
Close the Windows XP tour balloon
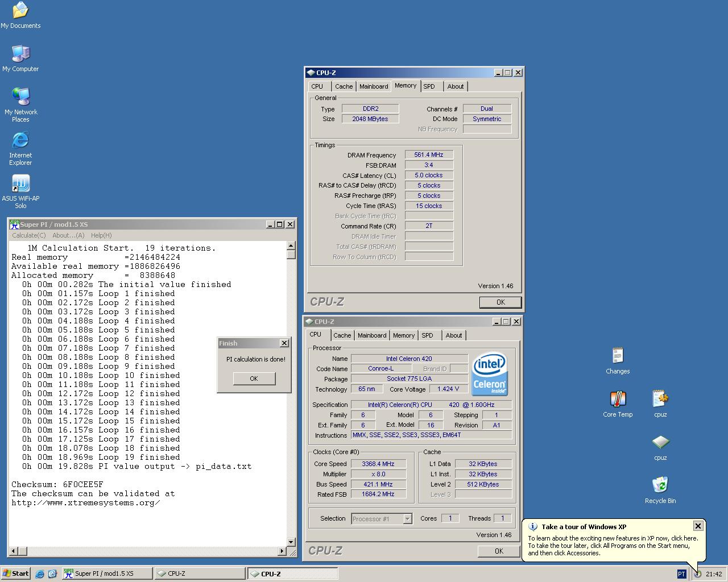pyautogui.click(x=698, y=526)
